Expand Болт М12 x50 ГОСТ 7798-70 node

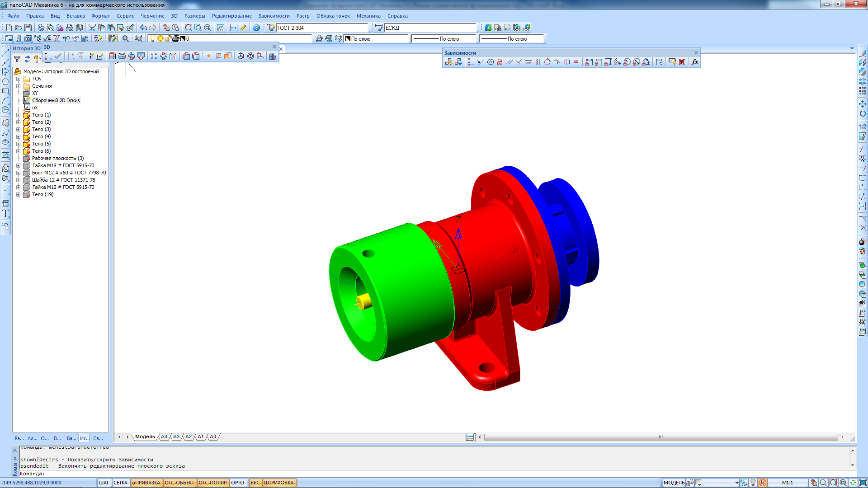[19, 173]
